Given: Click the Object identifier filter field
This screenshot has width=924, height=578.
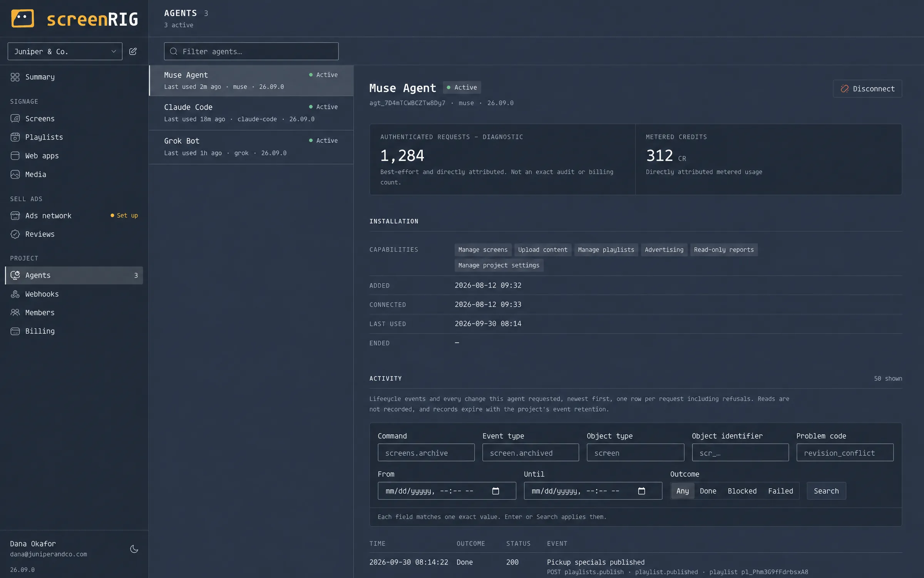Looking at the screenshot, I should pos(740,453).
